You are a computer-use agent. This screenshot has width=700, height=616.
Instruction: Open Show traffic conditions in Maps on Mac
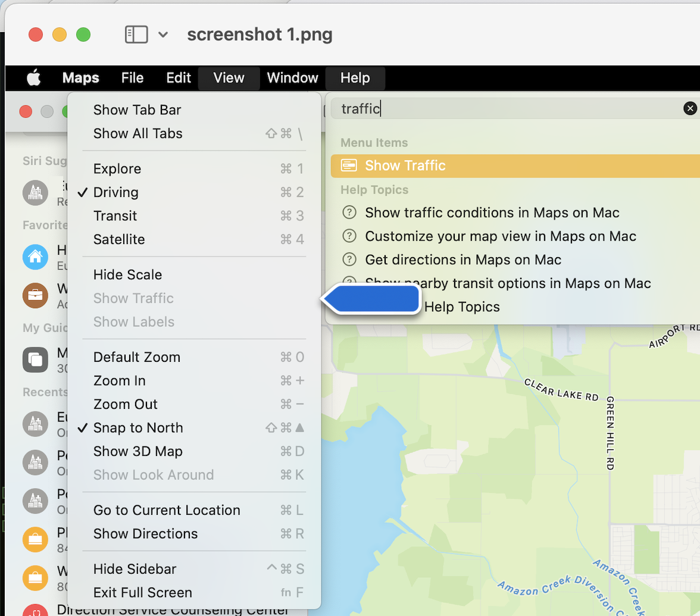pos(492,212)
